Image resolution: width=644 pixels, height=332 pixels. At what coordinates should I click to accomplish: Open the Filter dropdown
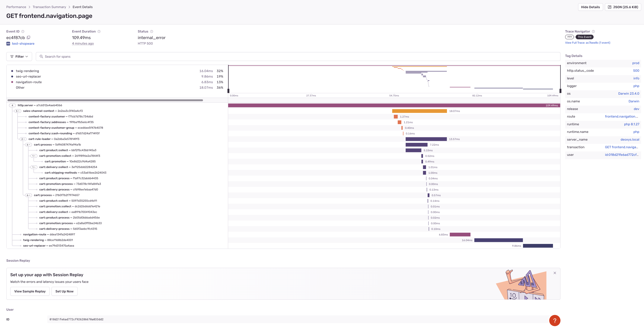click(x=19, y=57)
